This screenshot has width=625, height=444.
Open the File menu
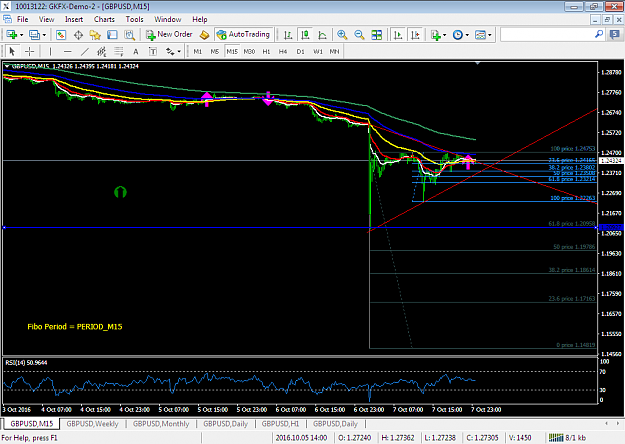tap(22, 20)
